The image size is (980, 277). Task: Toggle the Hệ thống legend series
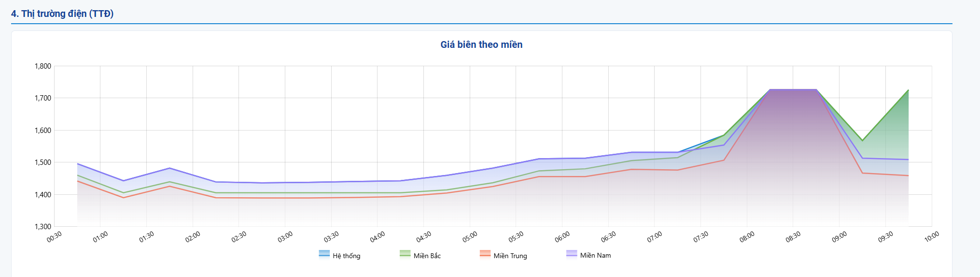340,255
